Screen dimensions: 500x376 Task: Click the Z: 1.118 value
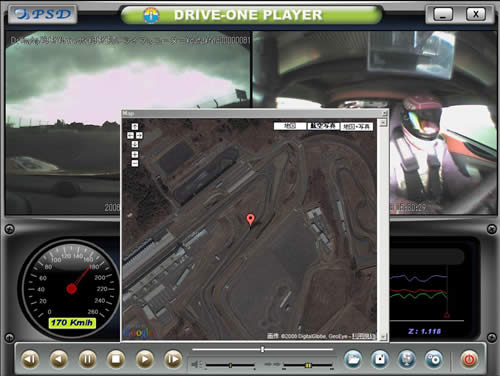click(424, 331)
